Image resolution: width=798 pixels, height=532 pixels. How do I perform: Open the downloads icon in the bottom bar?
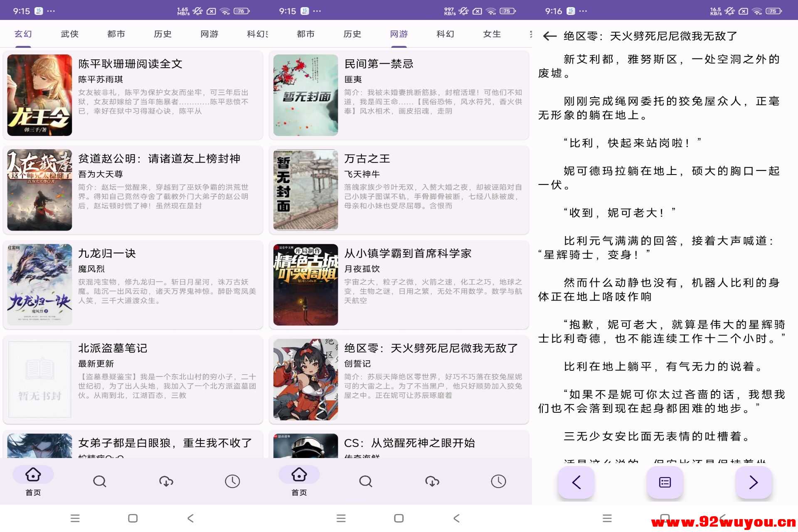[166, 481]
